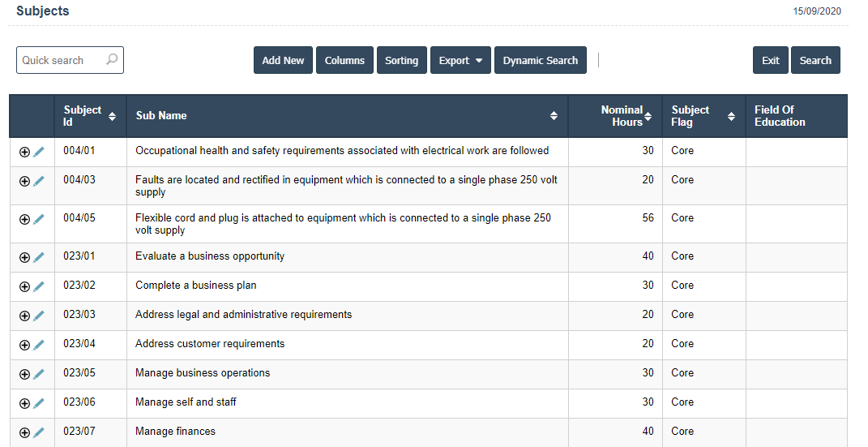Click the Exit button
Viewport: 868px width, 447px height.
(770, 61)
